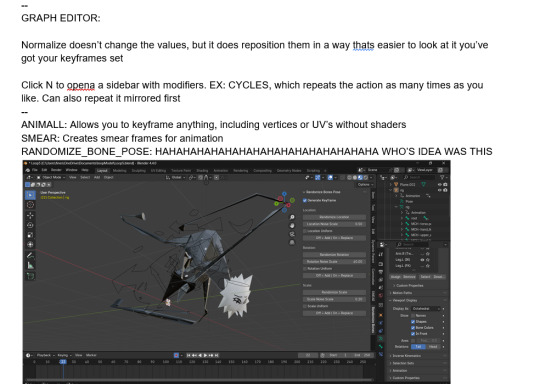Screen dimensions: 540x384
Task: Click the Randomize Scale button
Action: point(334,292)
